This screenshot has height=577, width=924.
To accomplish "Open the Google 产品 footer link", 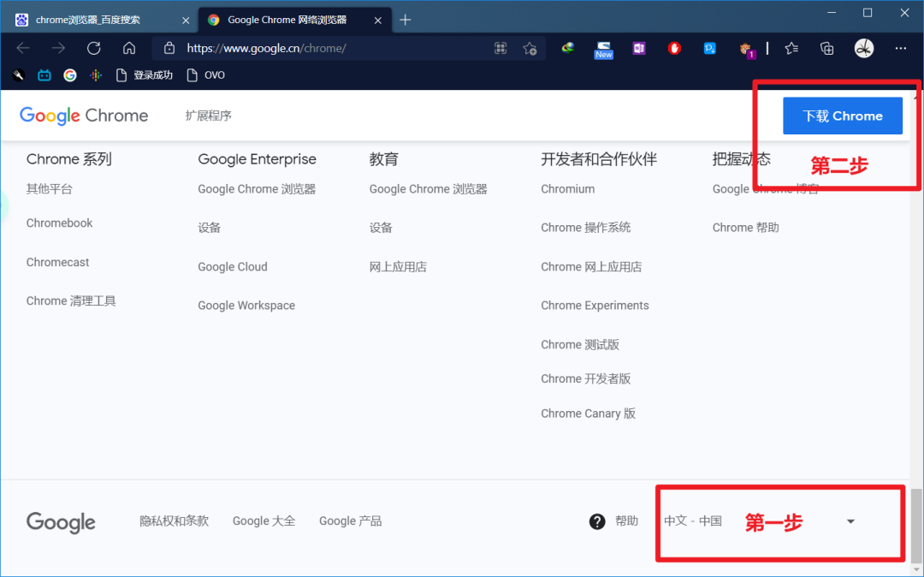I will click(x=350, y=521).
